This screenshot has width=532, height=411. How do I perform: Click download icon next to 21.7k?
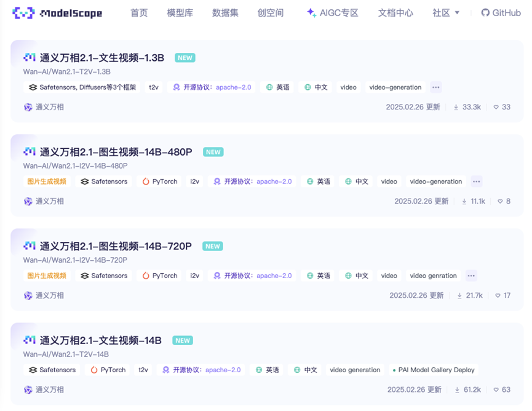pos(459,295)
